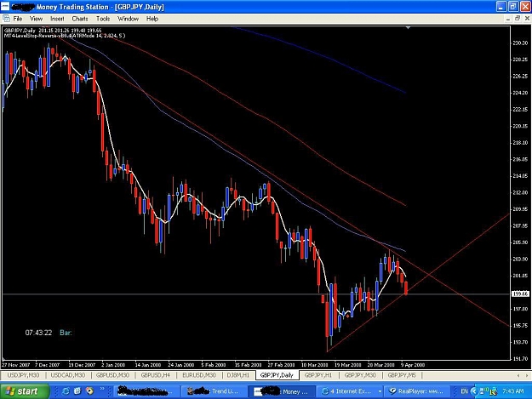Click the second quick launch icon

pyautogui.click(x=77, y=391)
